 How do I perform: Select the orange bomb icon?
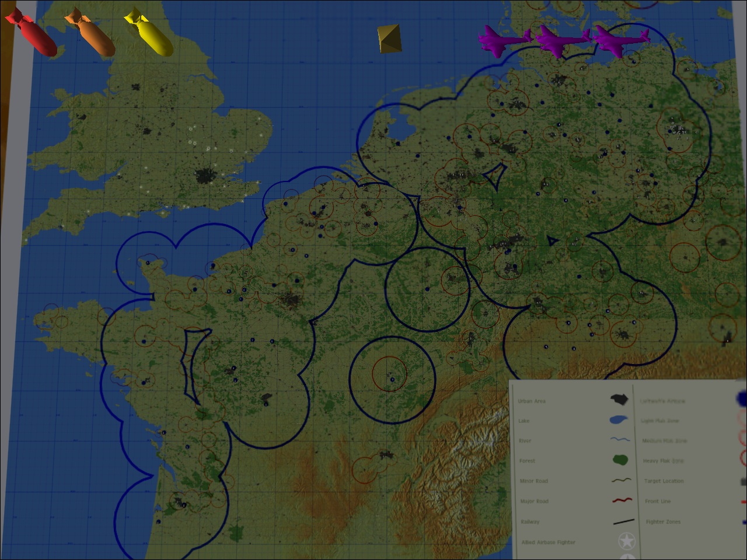pos(89,33)
